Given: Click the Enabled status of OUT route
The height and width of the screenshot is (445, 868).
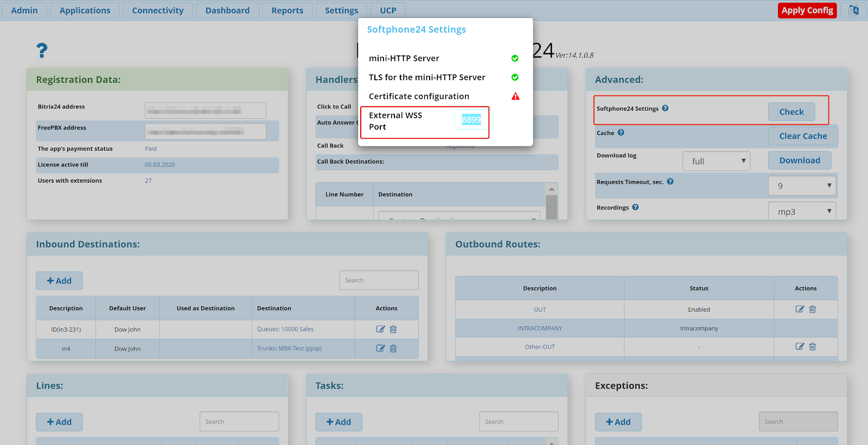Looking at the screenshot, I should 699,309.
